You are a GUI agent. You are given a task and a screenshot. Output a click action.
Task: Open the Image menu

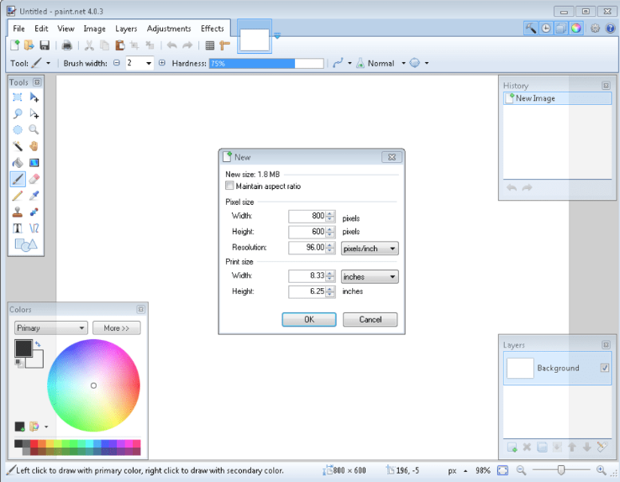click(x=95, y=28)
